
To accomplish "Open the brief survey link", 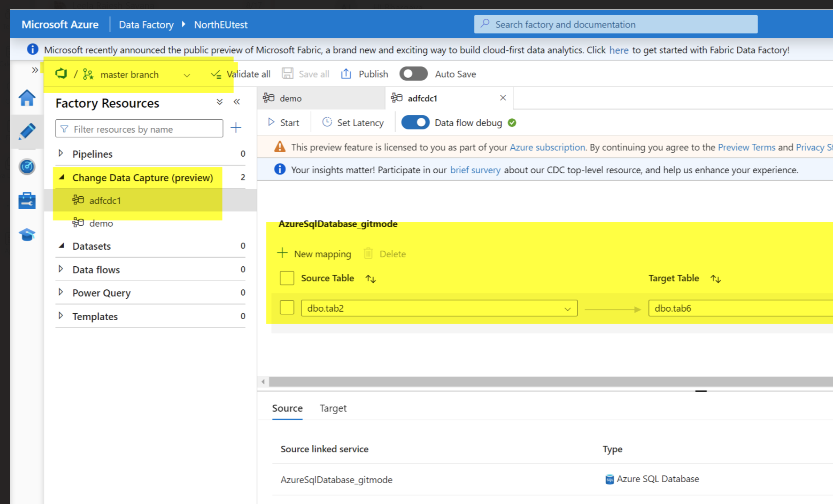I will (475, 170).
